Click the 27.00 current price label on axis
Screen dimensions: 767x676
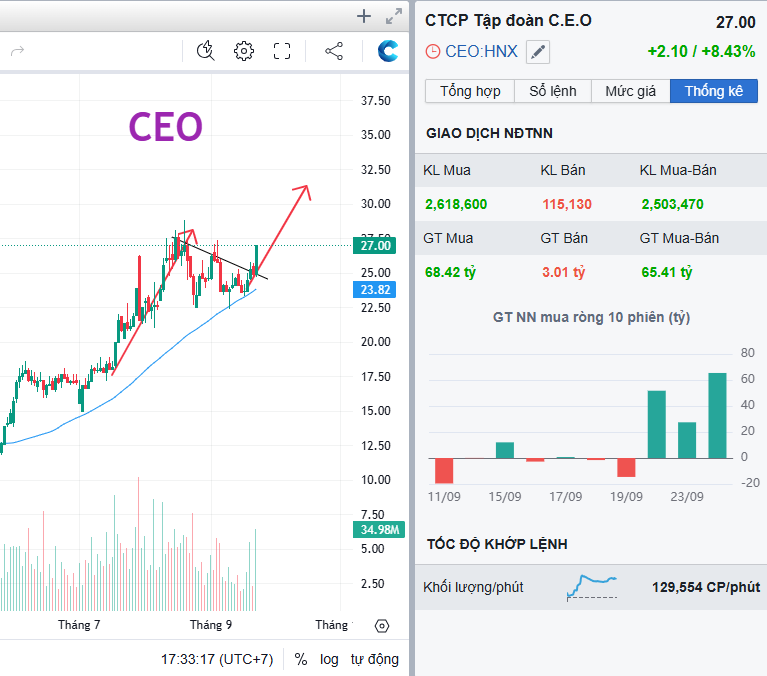375,245
